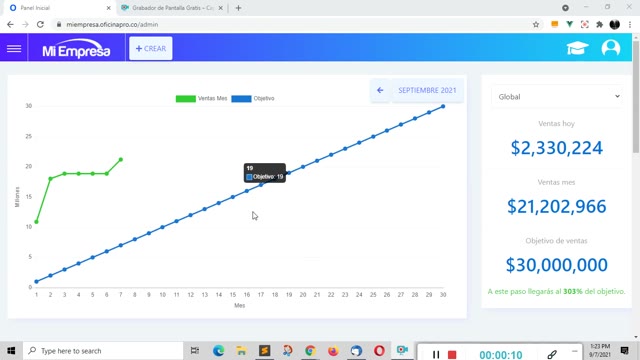Toggle Ventas Mes green legend swatch
The width and height of the screenshot is (640, 360).
(x=185, y=98)
